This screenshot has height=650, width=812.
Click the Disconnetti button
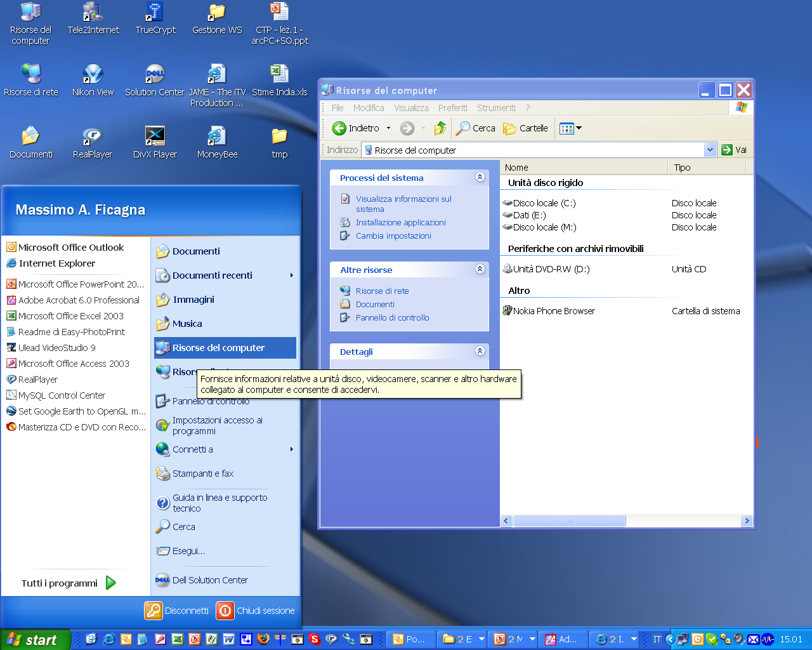(x=177, y=611)
